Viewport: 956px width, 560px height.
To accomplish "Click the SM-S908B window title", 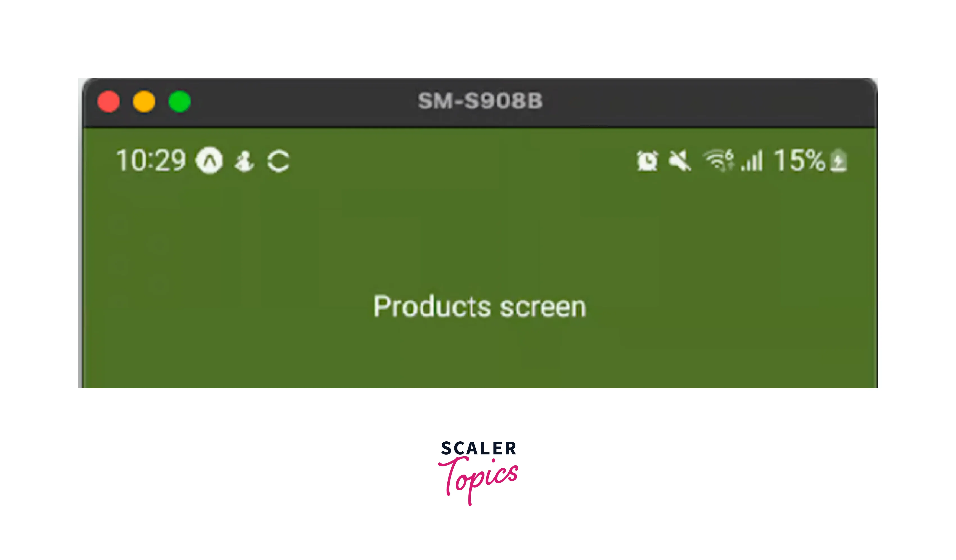I will (x=480, y=101).
